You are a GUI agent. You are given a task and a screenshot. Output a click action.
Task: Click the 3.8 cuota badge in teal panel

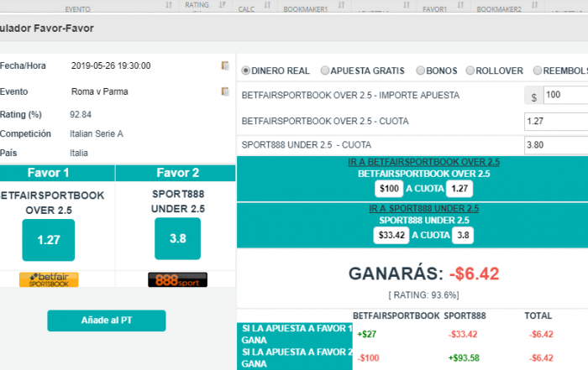point(463,235)
